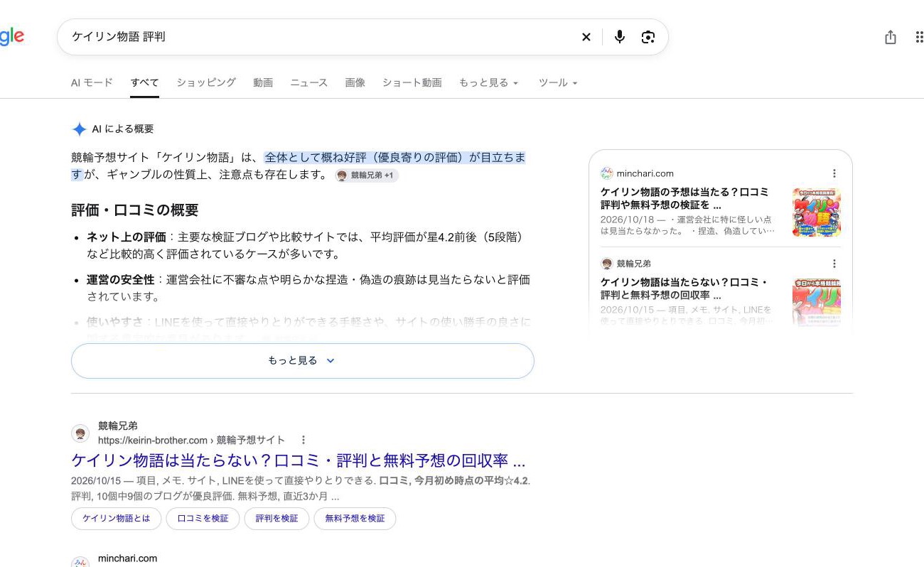Switch to the 画像 tab
924x567 pixels.
point(355,82)
